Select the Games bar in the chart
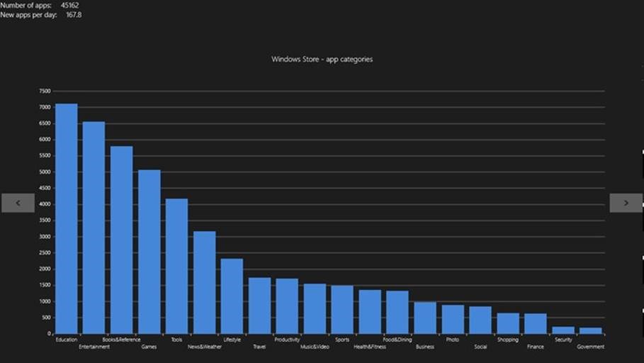This screenshot has height=363, width=644. tap(149, 252)
